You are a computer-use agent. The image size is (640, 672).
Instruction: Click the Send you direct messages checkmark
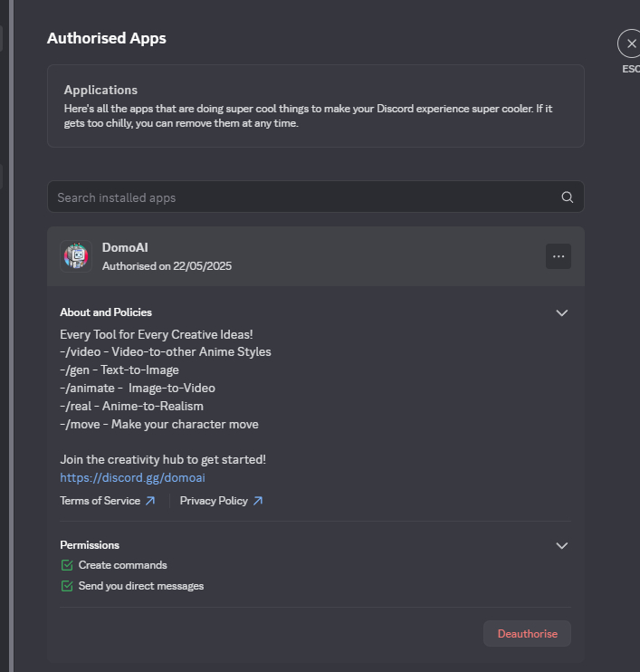(x=67, y=586)
